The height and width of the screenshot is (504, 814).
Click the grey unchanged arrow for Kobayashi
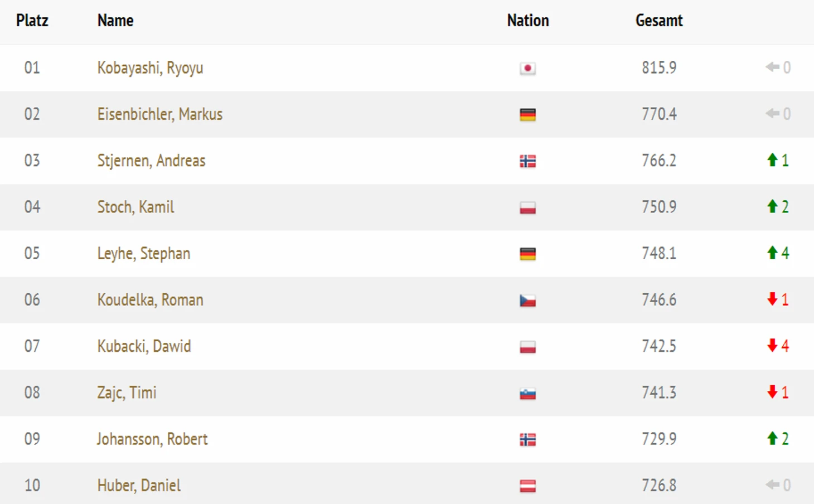click(x=772, y=67)
